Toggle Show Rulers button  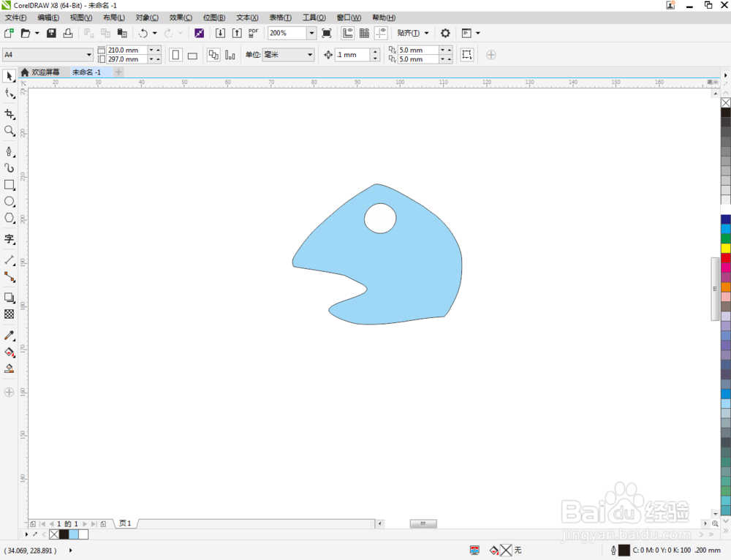pyautogui.click(x=348, y=33)
